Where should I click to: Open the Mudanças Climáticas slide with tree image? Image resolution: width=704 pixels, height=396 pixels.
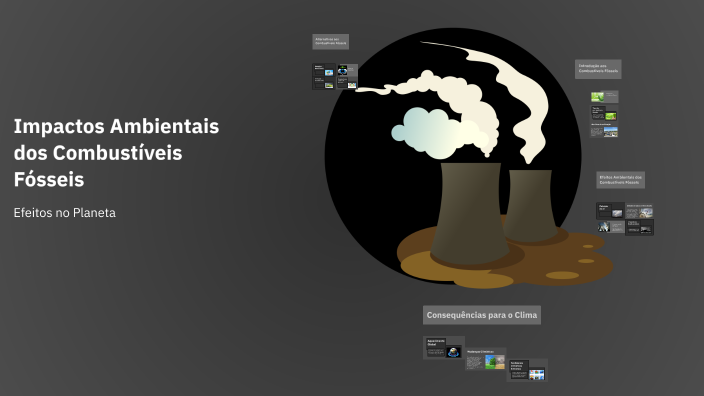pos(485,359)
